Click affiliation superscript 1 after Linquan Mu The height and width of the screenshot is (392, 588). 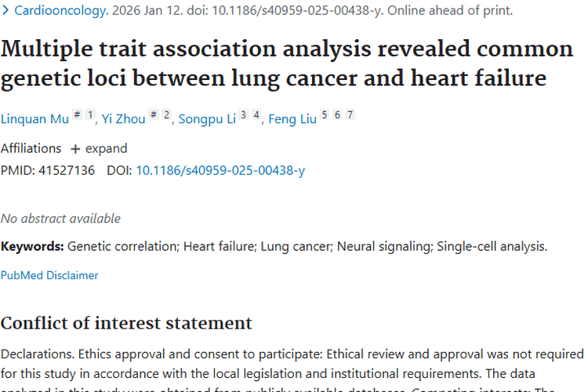point(90,115)
